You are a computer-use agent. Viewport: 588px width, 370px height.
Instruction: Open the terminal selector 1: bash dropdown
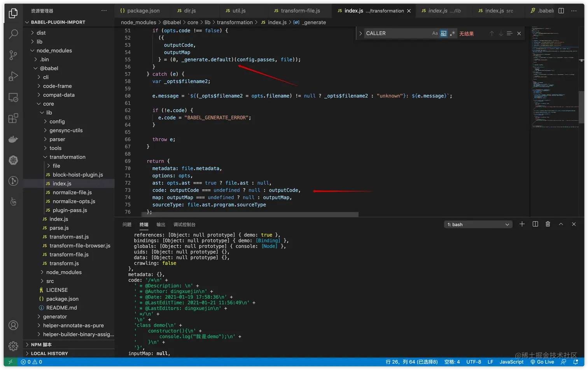(478, 224)
